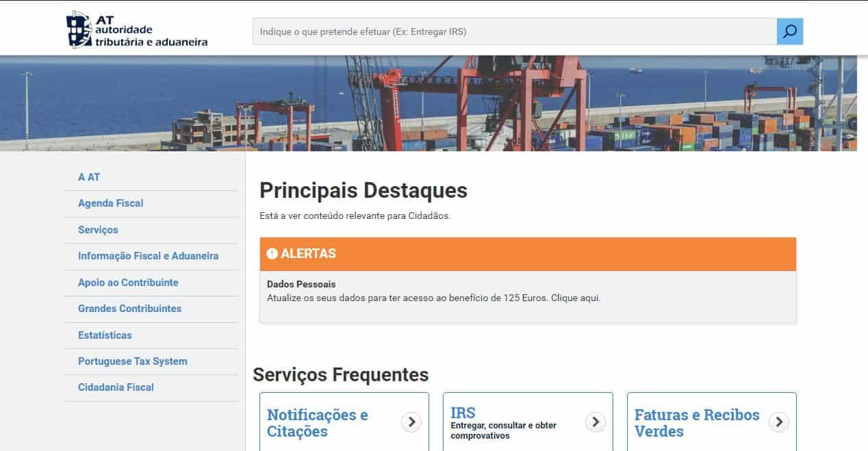
Task: Click the Dados Pessoais alert message
Action: pyautogui.click(x=433, y=298)
